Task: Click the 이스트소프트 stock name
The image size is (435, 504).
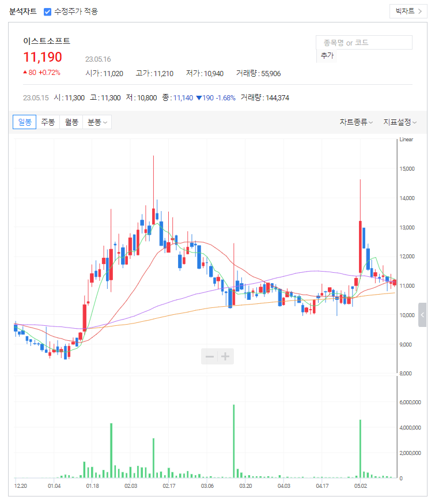Action: coord(47,41)
